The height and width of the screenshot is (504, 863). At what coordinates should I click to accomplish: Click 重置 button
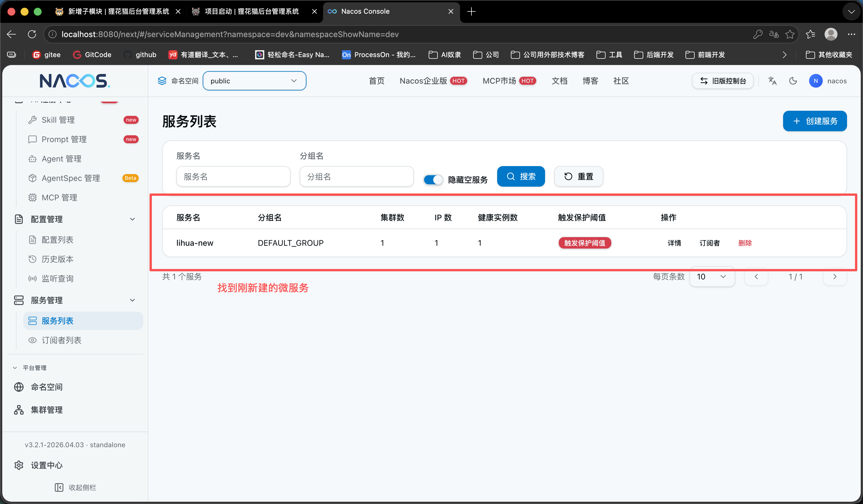(x=578, y=176)
